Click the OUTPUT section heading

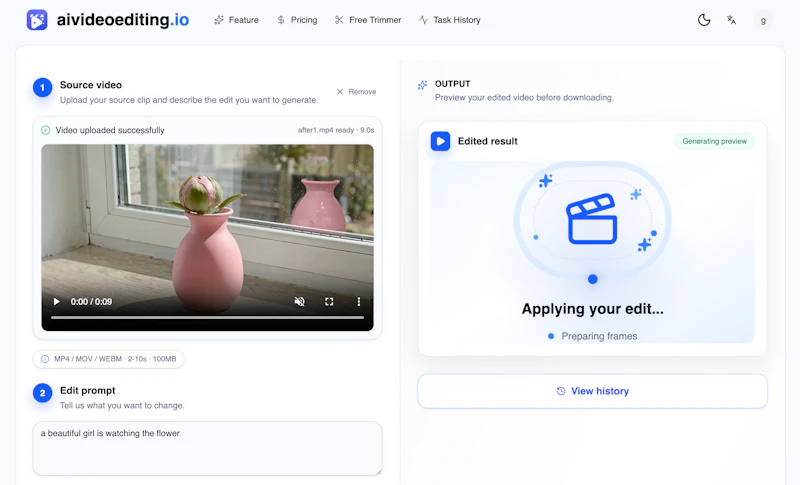pos(453,84)
